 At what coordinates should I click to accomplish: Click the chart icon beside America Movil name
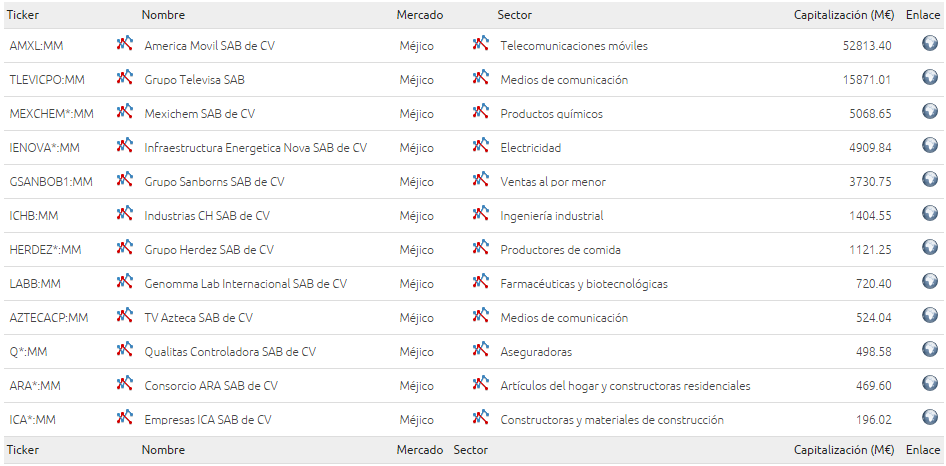(124, 43)
